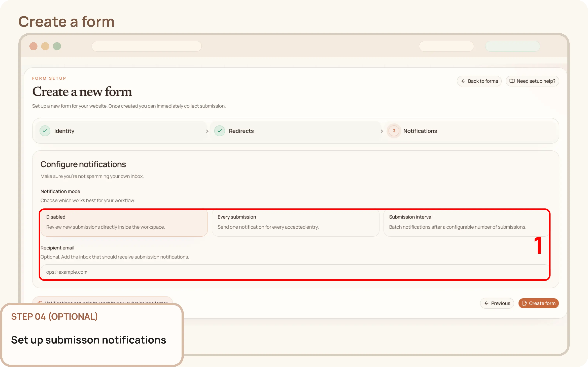Go back using the Previous button
Image resolution: width=588 pixels, height=367 pixels.
click(x=497, y=303)
